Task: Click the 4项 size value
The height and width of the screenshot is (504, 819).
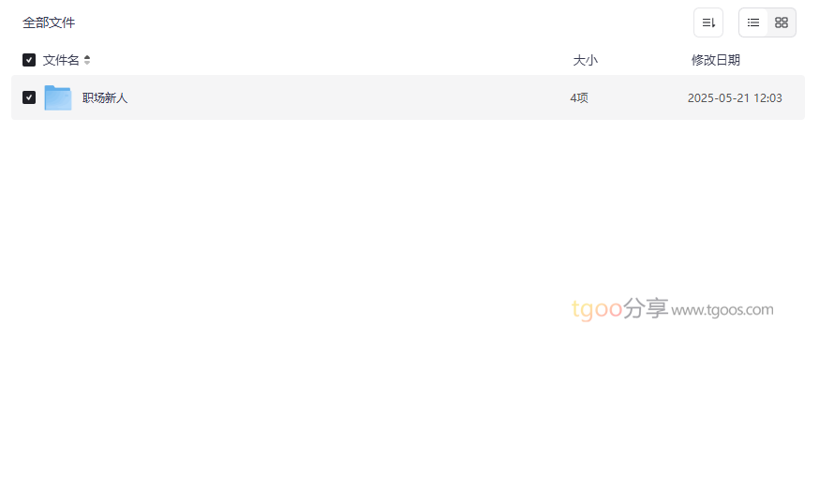Action: pyautogui.click(x=579, y=97)
